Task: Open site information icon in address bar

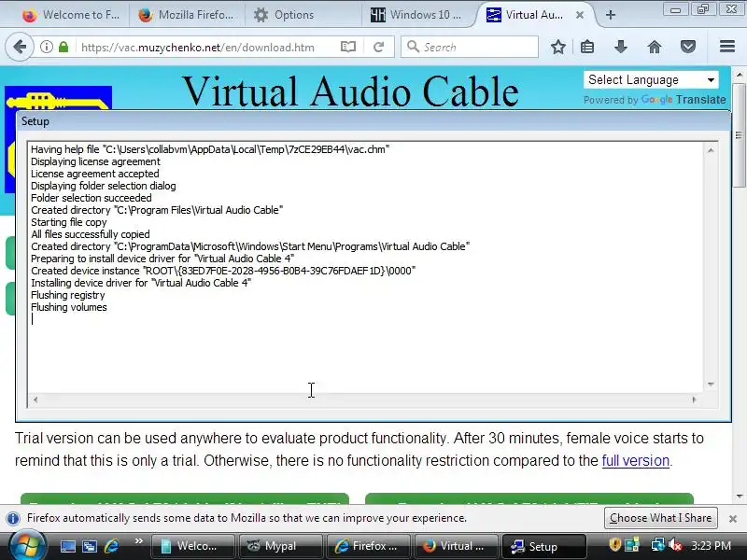Action: [x=46, y=47]
